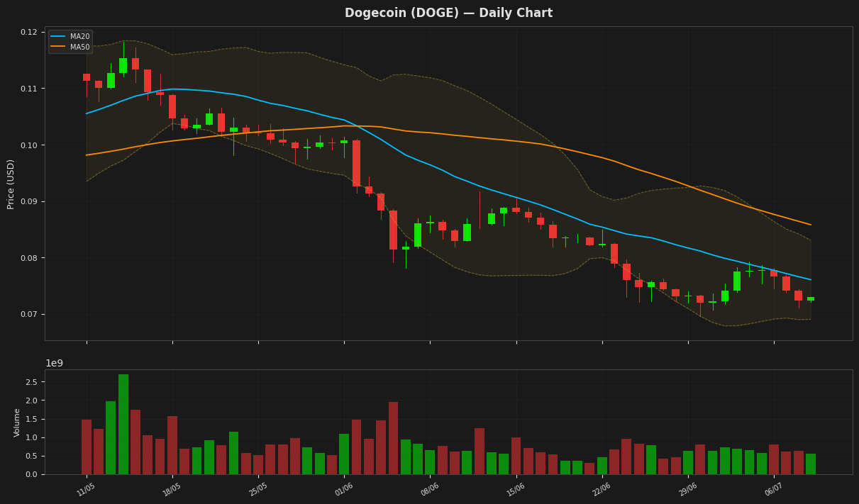
Task: Click the orange MA50 legend line swatch
Action: point(58,47)
